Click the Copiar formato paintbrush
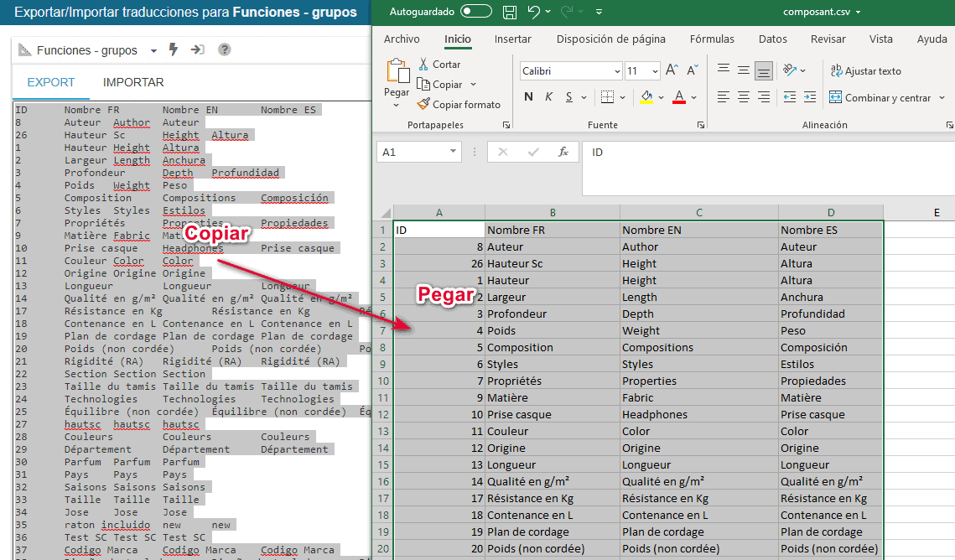This screenshot has height=560, width=955. (x=423, y=105)
